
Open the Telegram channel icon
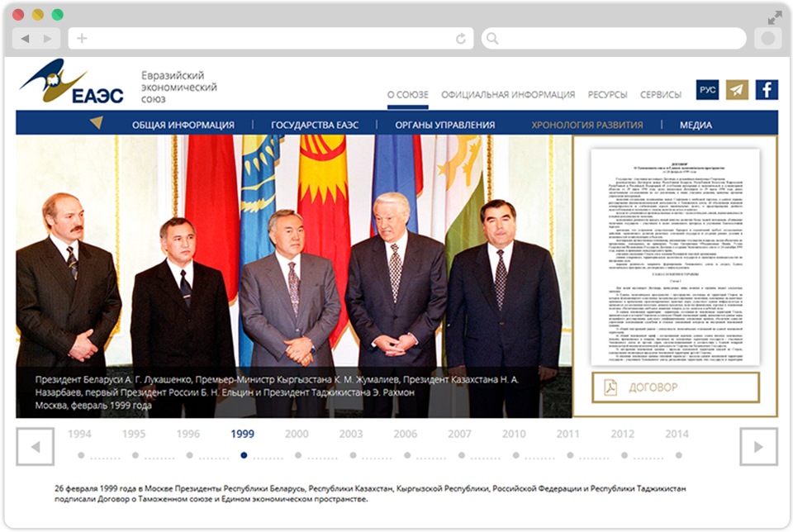point(737,89)
